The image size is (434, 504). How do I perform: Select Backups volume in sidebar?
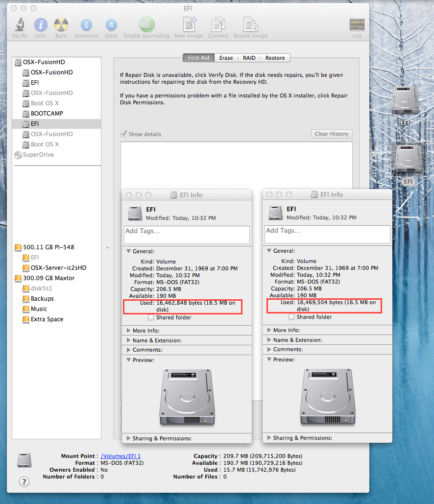(x=42, y=299)
